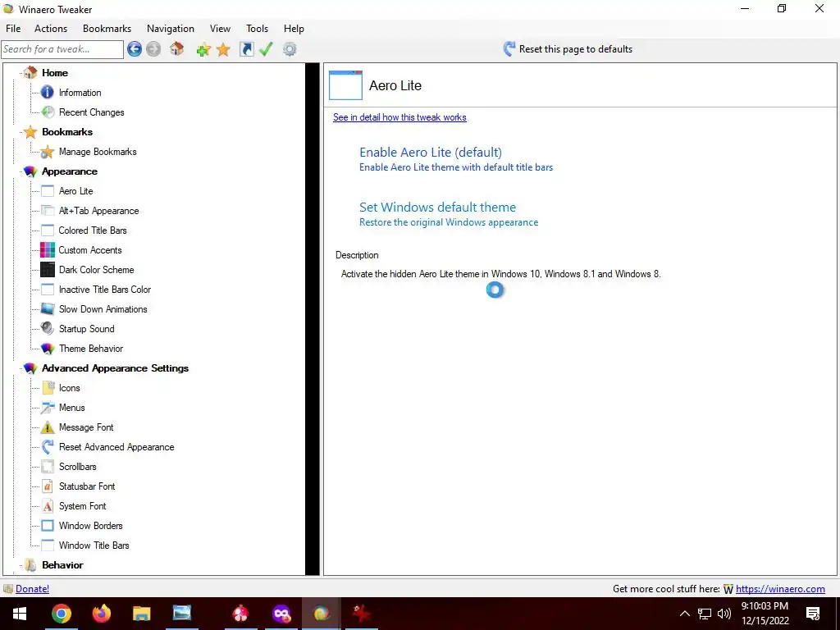Click the Donate! link
This screenshot has height=630, width=840.
(x=32, y=589)
